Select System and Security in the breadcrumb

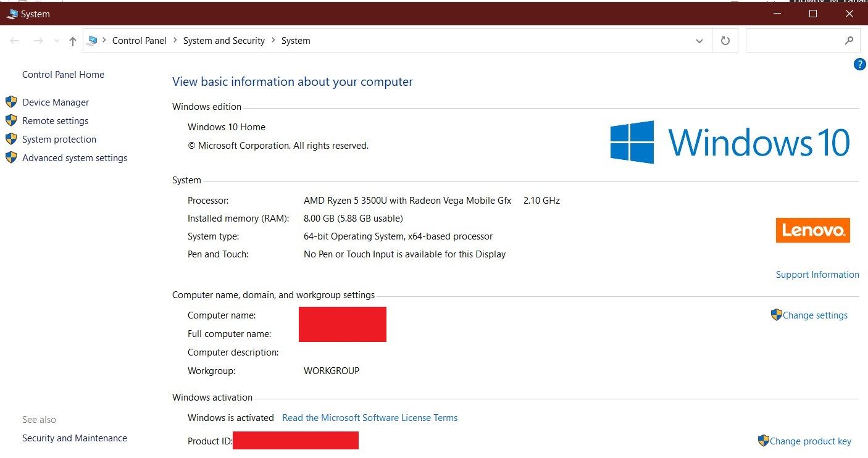pyautogui.click(x=224, y=40)
